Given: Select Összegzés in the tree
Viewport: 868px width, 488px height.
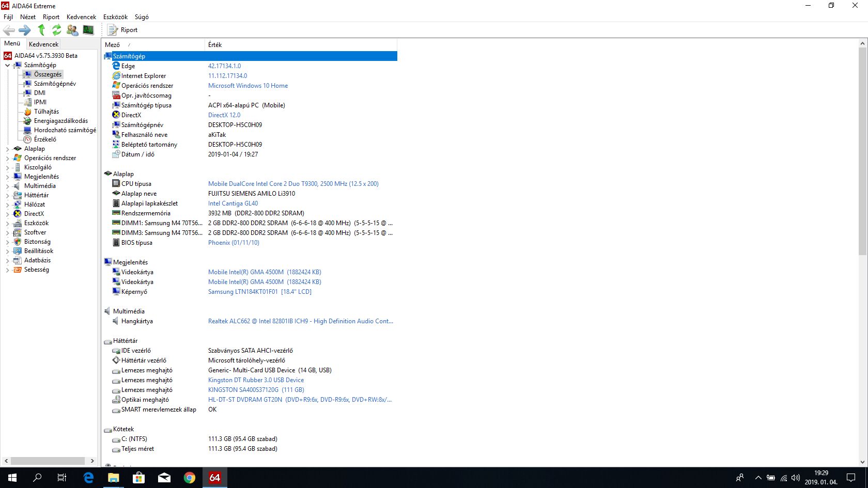Looking at the screenshot, I should (48, 74).
